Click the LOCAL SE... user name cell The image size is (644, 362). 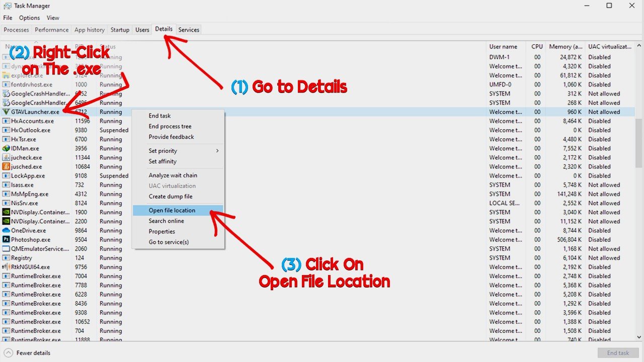pos(504,203)
